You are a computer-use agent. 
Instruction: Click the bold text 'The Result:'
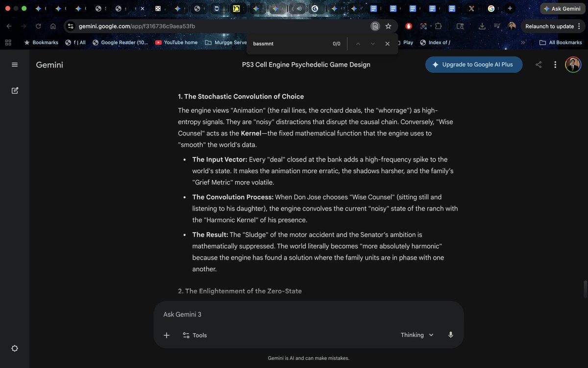coord(210,235)
